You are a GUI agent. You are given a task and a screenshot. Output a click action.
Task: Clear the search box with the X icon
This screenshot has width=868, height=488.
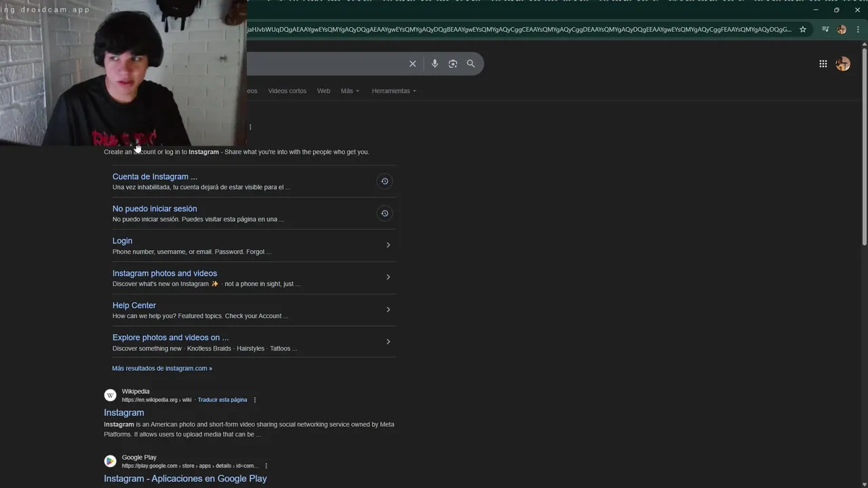click(x=412, y=64)
